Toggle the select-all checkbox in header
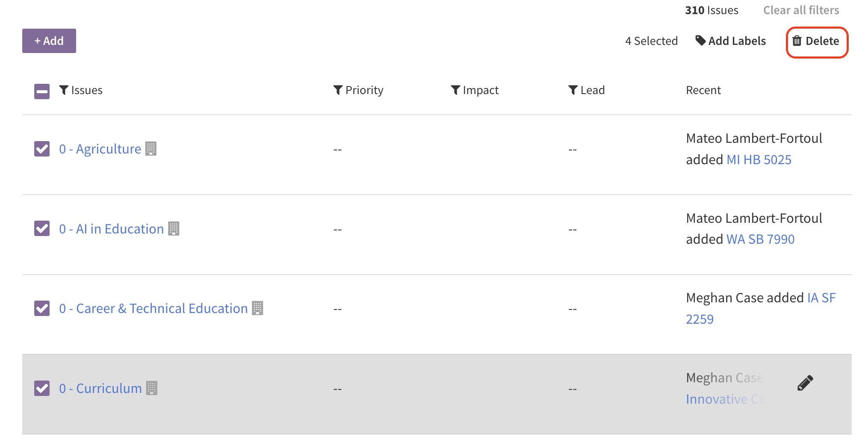The height and width of the screenshot is (443, 868). coord(42,91)
